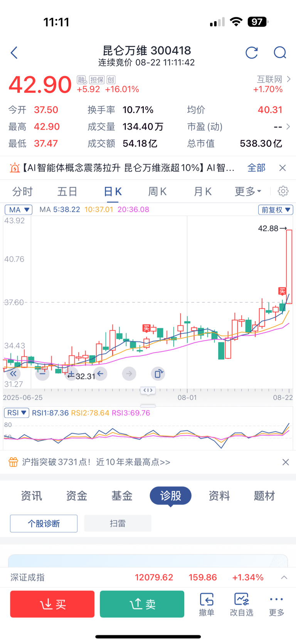Refresh the stock quote

pos(252,52)
